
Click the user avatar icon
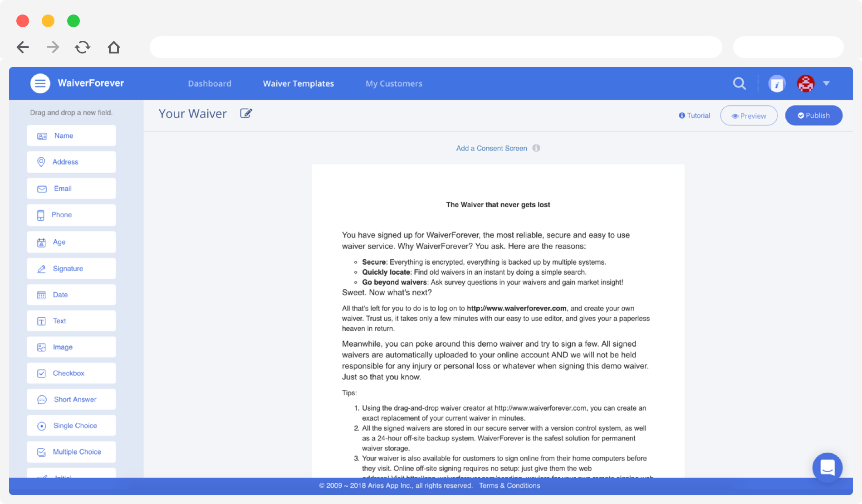806,83
